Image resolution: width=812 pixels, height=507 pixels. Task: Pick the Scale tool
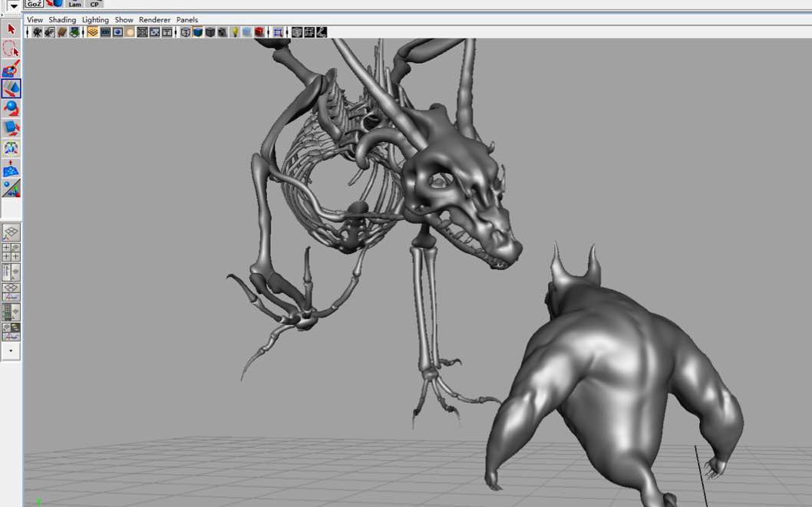[x=12, y=128]
